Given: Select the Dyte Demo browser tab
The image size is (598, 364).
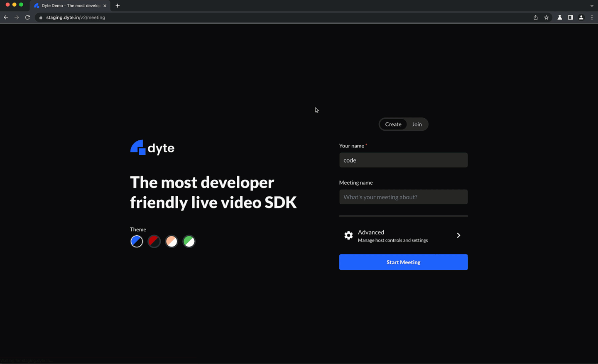Looking at the screenshot, I should [x=69, y=5].
